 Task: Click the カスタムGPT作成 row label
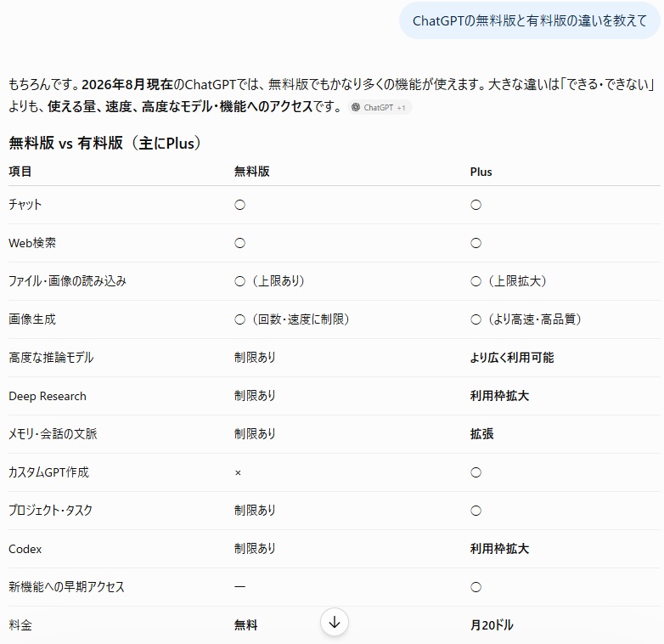[x=48, y=472]
